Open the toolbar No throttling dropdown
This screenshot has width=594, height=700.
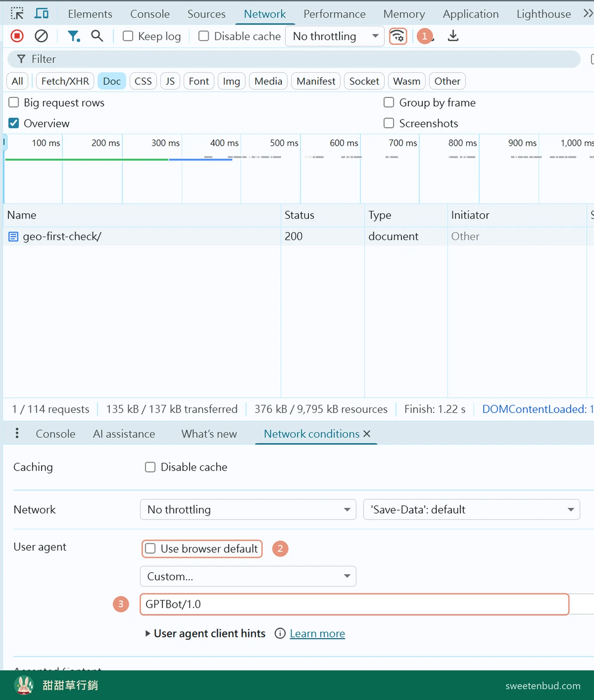(x=335, y=36)
